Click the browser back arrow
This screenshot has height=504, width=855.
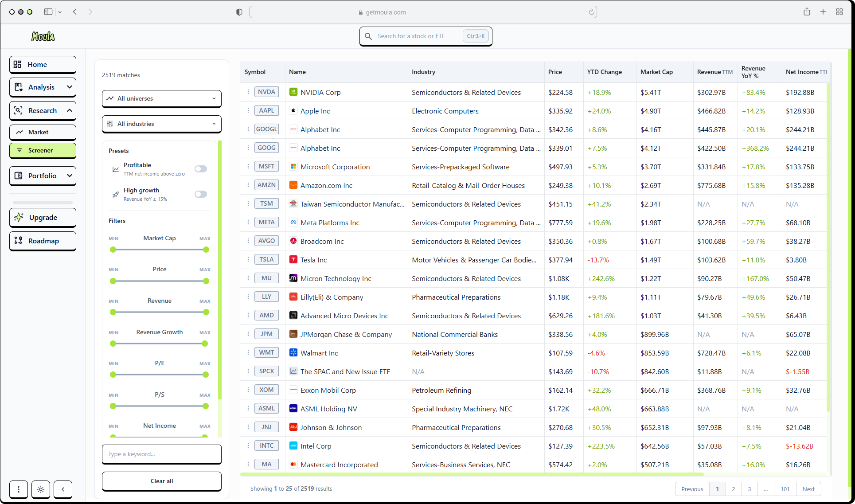click(x=75, y=12)
